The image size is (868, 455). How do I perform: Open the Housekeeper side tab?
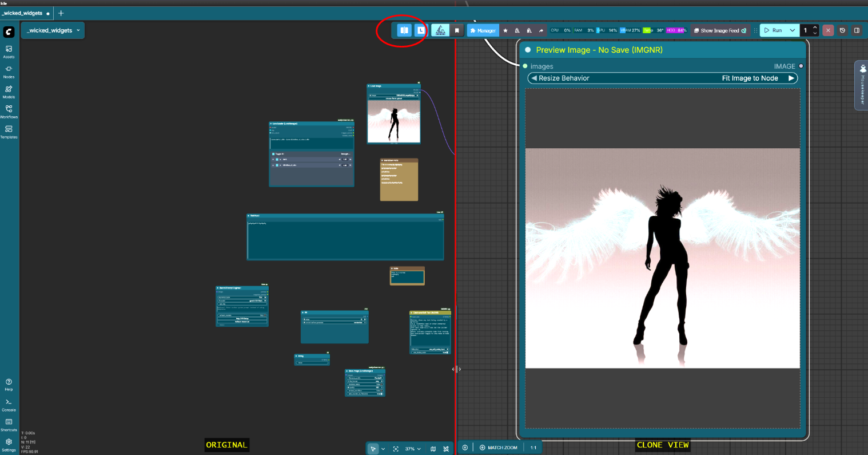862,85
